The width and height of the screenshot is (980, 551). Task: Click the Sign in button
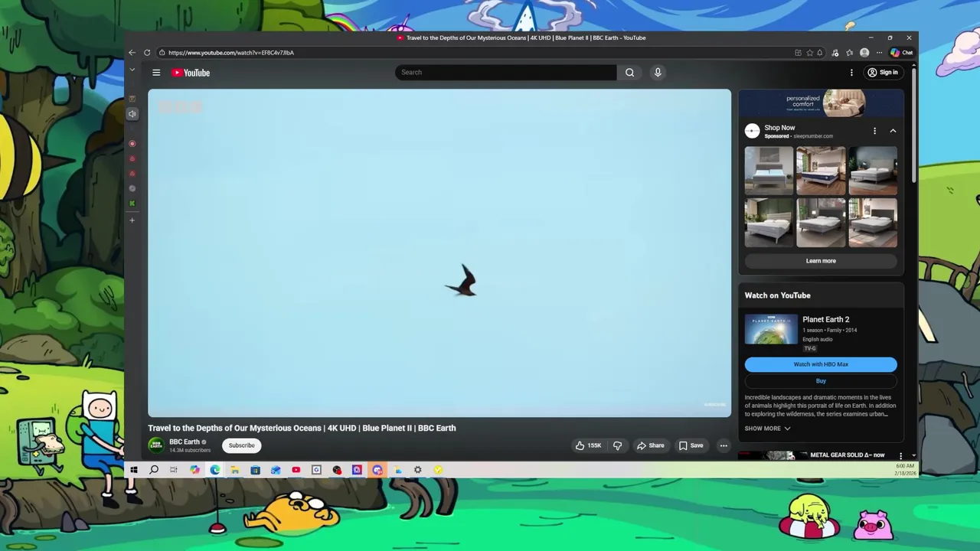883,73
